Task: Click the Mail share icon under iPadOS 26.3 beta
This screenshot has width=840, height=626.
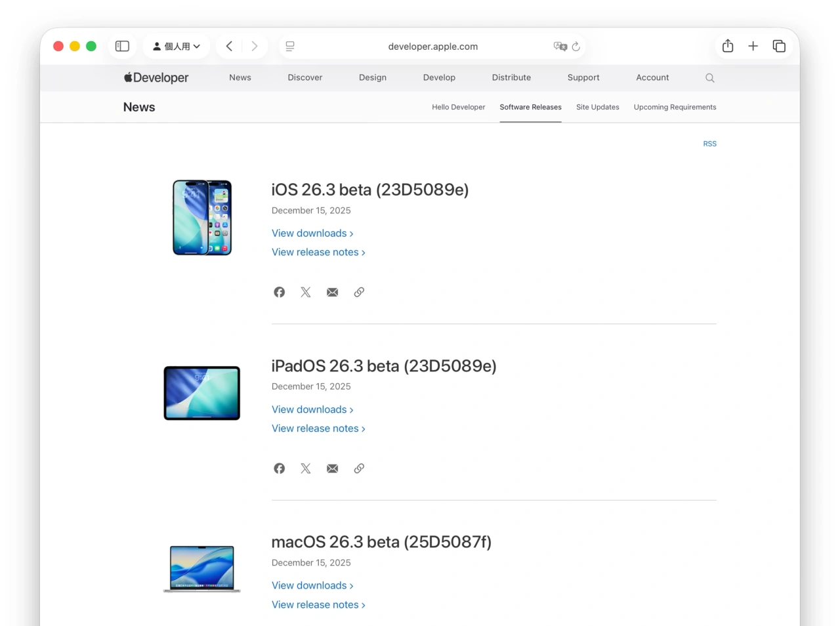Action: click(332, 468)
